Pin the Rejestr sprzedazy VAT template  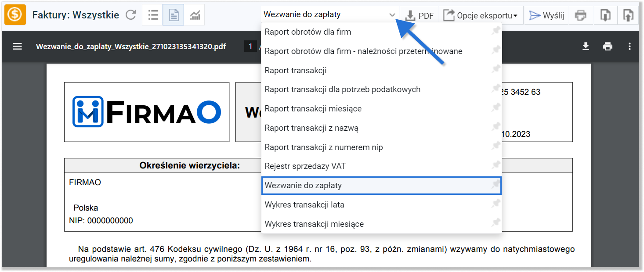pyautogui.click(x=496, y=165)
